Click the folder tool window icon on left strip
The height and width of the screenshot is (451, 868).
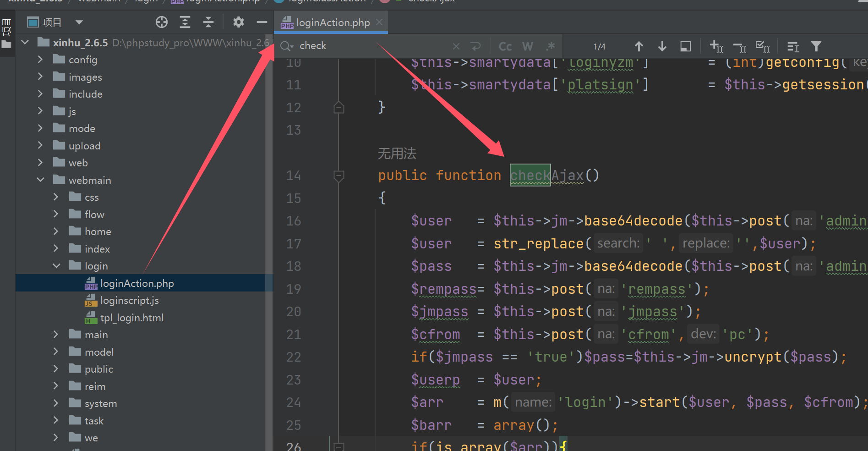click(6, 44)
